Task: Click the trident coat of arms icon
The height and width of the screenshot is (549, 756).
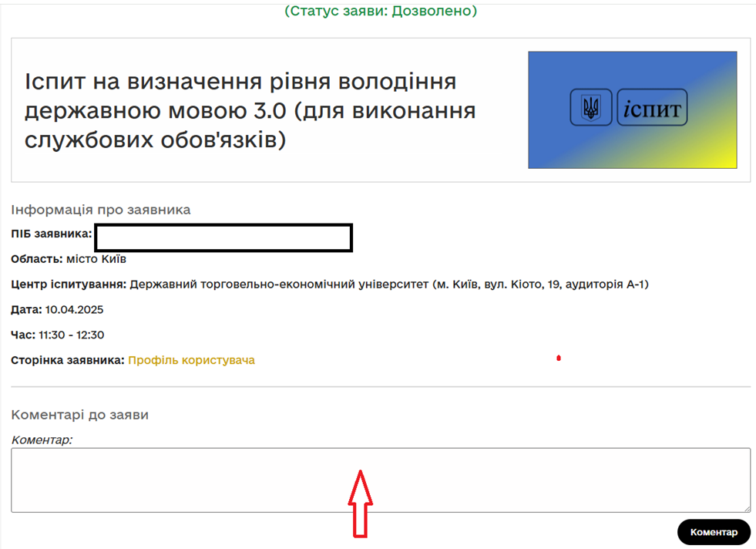Action: coord(591,107)
